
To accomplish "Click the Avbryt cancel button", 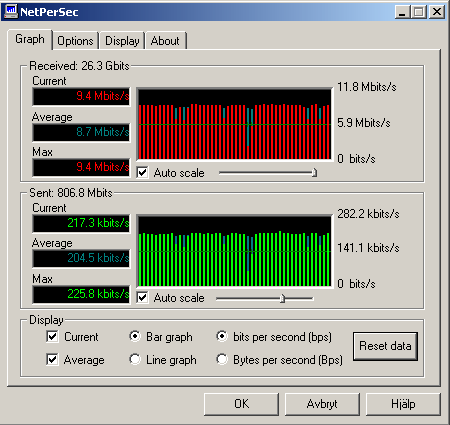I will tap(322, 404).
